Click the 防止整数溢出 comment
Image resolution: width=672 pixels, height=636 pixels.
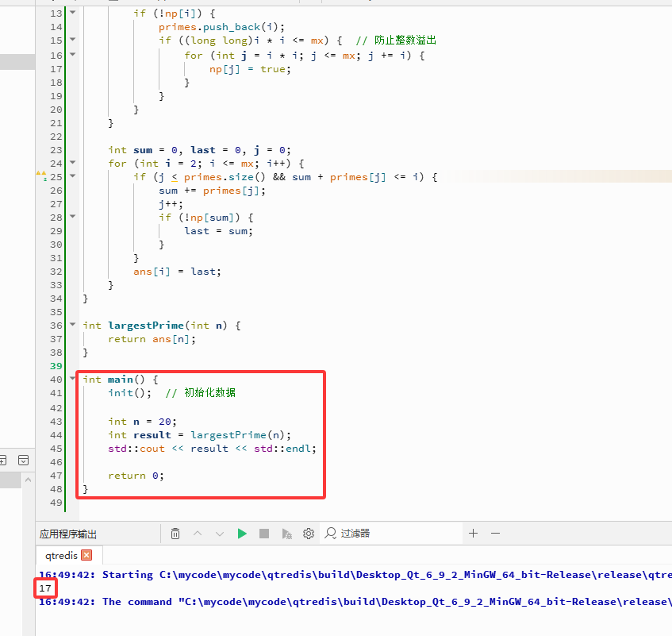tap(396, 40)
